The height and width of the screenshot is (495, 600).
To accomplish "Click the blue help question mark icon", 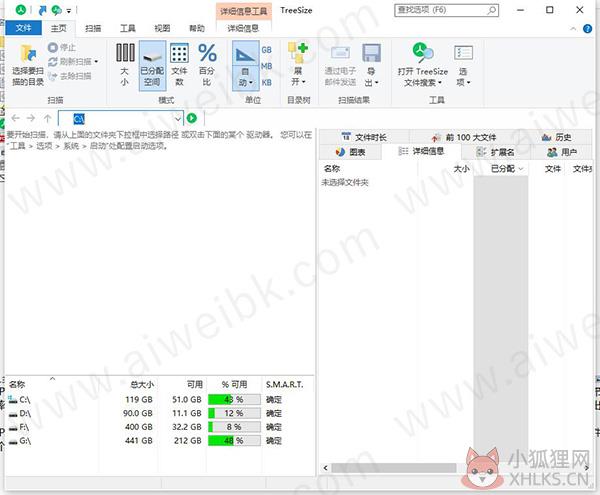I will pyautogui.click(x=587, y=29).
